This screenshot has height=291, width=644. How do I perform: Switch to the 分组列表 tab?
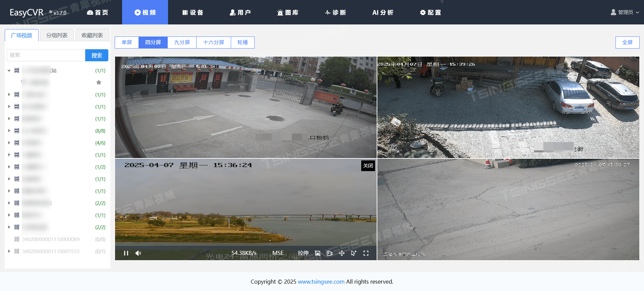57,35
